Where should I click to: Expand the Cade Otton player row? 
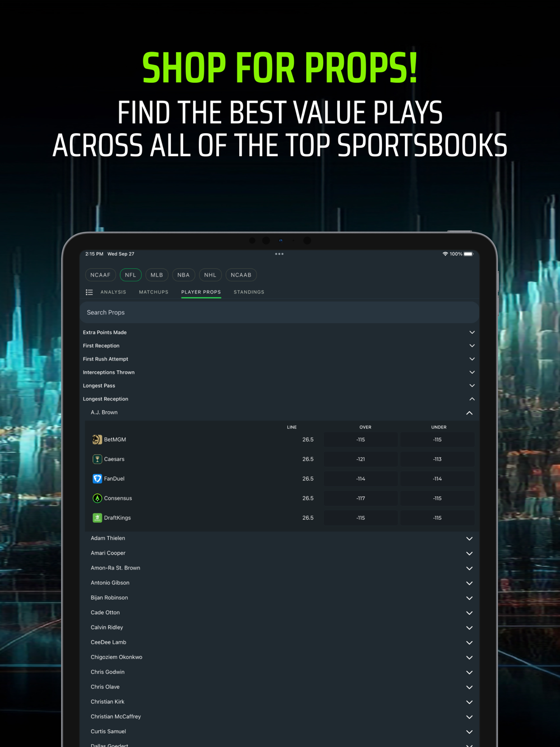tap(282, 613)
